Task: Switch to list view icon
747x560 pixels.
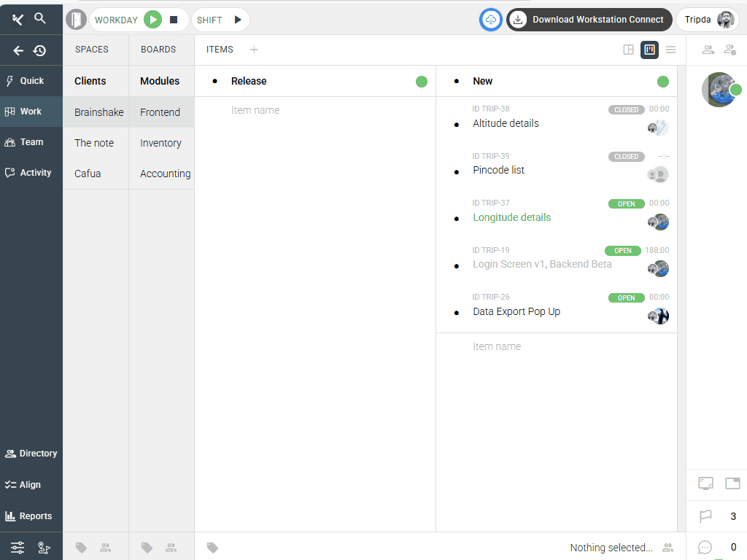Action: click(670, 50)
